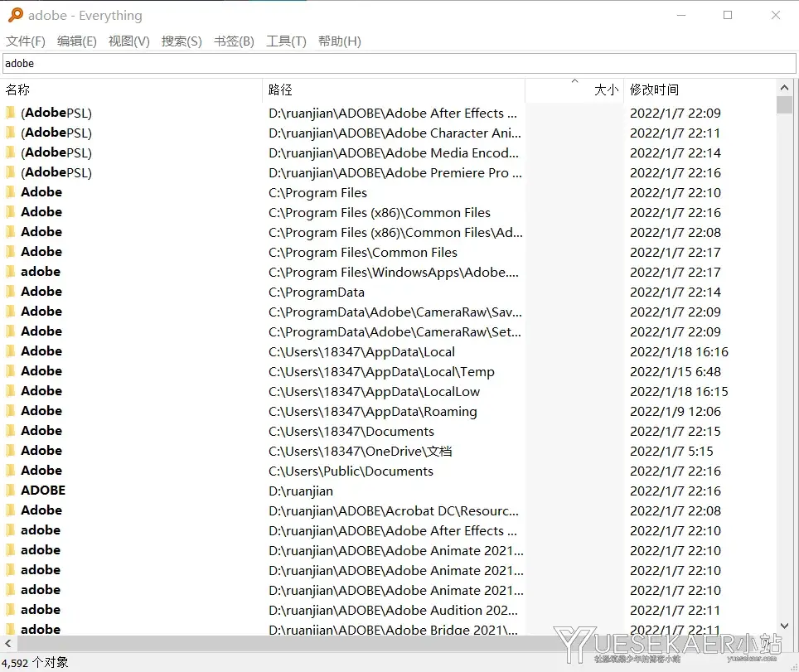Select Adobe entry in ProgramData CameraRaw\Set... path

(x=41, y=331)
